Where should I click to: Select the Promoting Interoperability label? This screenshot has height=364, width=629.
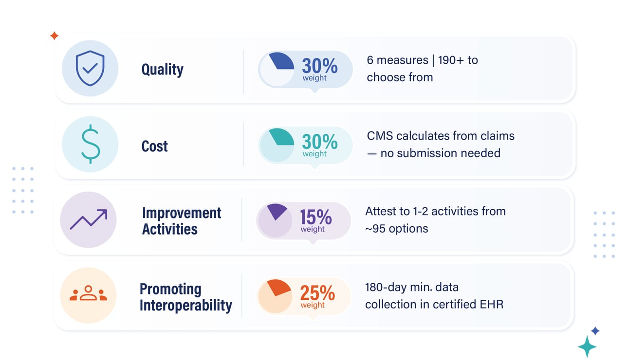[x=186, y=297]
